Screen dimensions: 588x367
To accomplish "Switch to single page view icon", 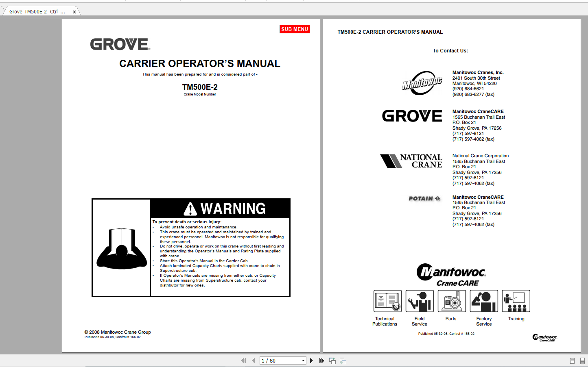I will point(572,361).
